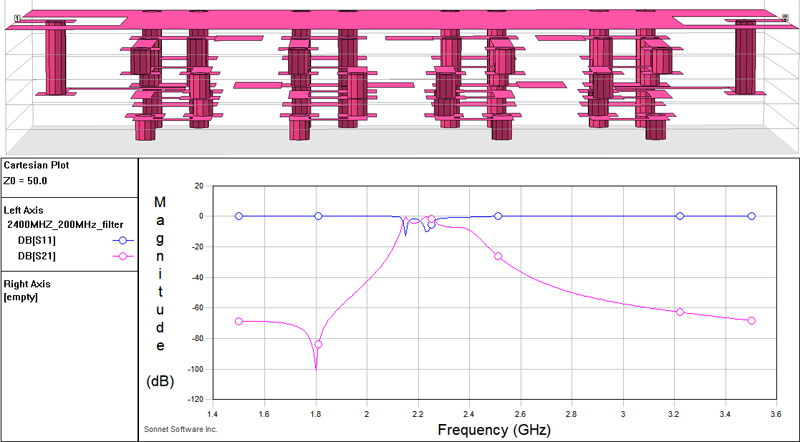The width and height of the screenshot is (800, 442).
Task: Click the Sonnet Software Inc. text
Action: click(x=181, y=429)
